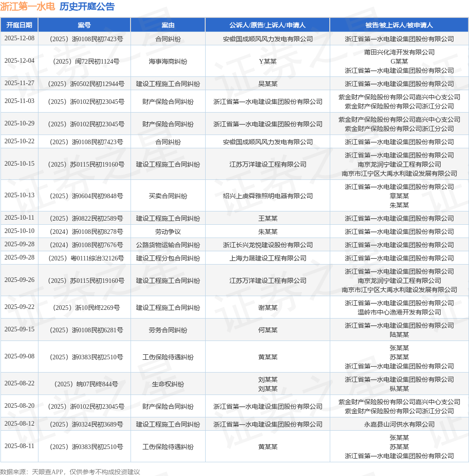This screenshot has height=476, width=469.
Task: Click the 浙江第一水电 title text
Action: pos(27,6)
